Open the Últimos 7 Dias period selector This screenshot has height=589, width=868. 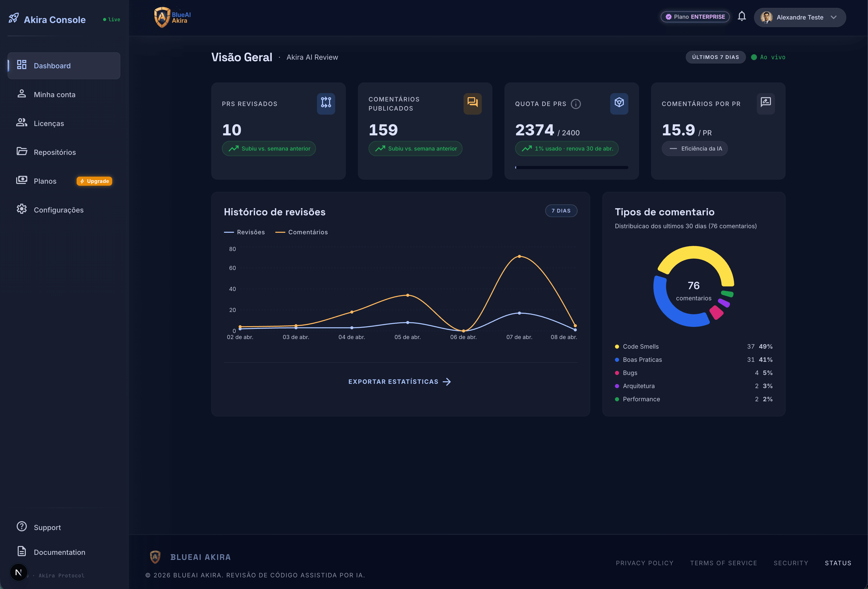pyautogui.click(x=715, y=57)
